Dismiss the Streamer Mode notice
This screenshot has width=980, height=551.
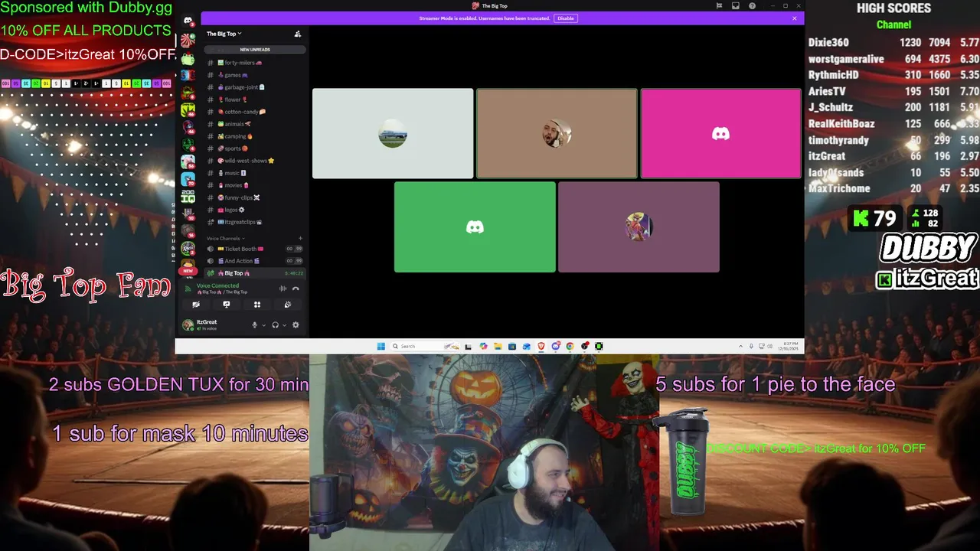(794, 18)
